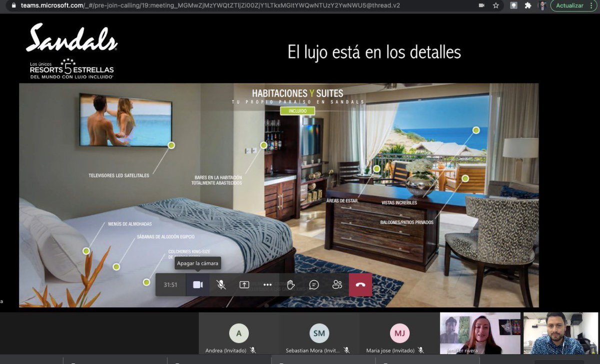Screen dimensions: 600x364
Task: Click the Vistas Increíbles label
Action: [398, 203]
